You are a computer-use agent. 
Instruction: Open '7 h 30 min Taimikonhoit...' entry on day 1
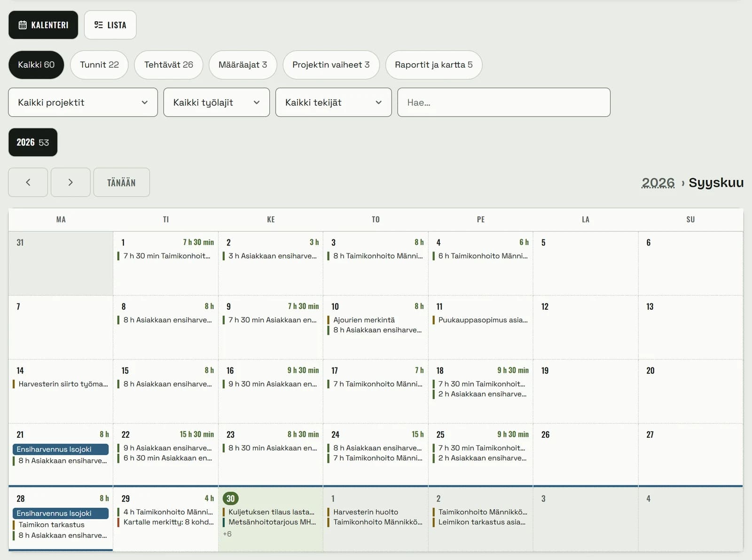[x=167, y=256]
